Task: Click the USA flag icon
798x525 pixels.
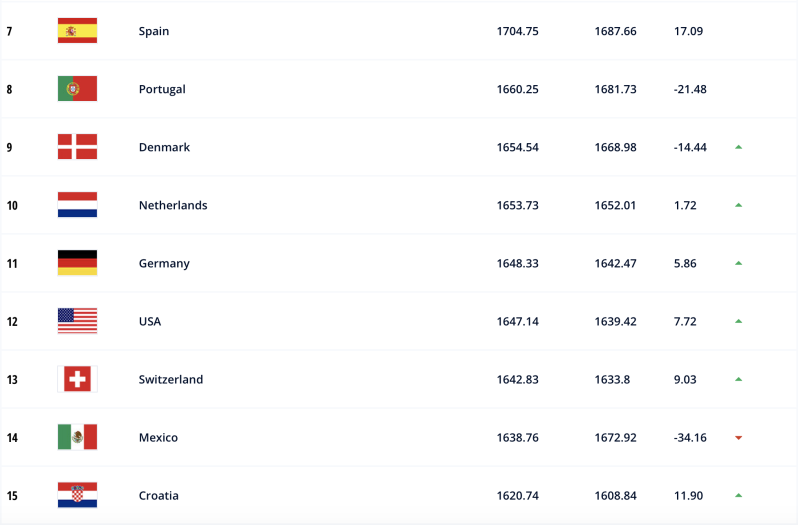Action: click(77, 321)
